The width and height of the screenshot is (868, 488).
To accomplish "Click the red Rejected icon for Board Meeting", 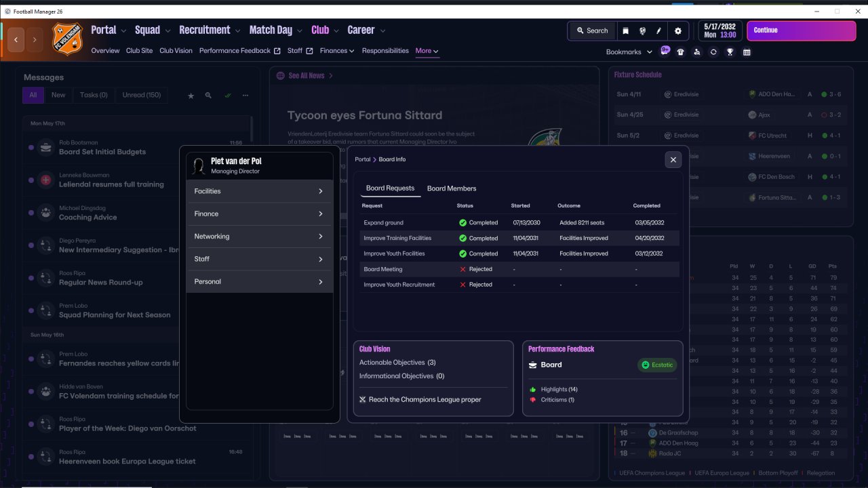I will tap(463, 269).
